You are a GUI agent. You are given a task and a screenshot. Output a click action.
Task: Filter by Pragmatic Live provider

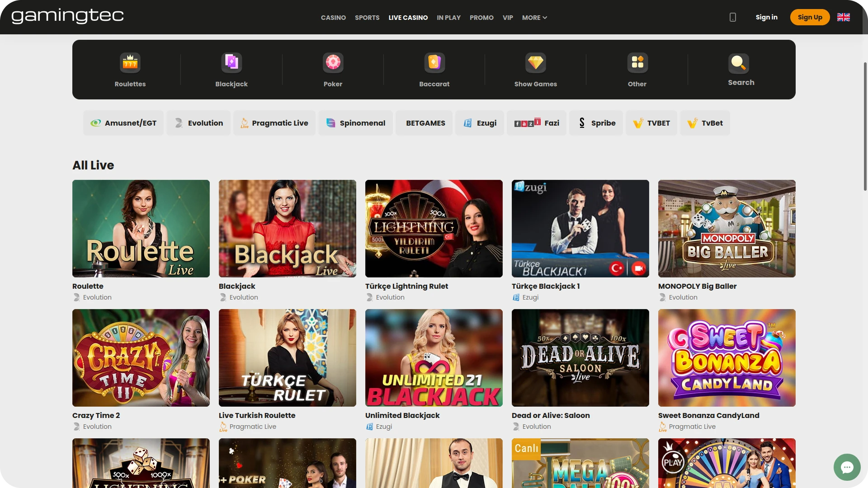point(274,123)
